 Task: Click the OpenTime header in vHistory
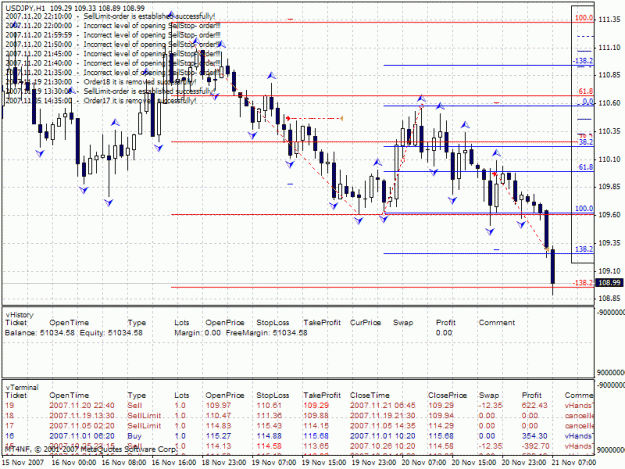click(x=69, y=323)
